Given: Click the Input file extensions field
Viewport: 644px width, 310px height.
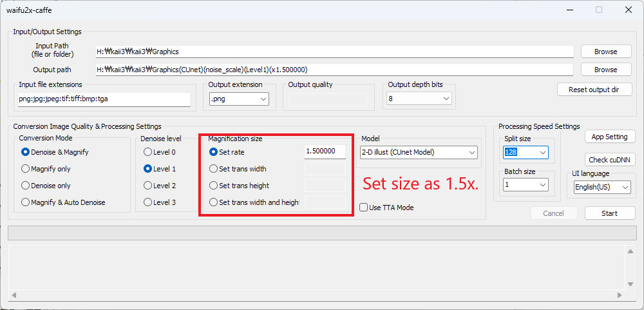Looking at the screenshot, I should tap(104, 99).
